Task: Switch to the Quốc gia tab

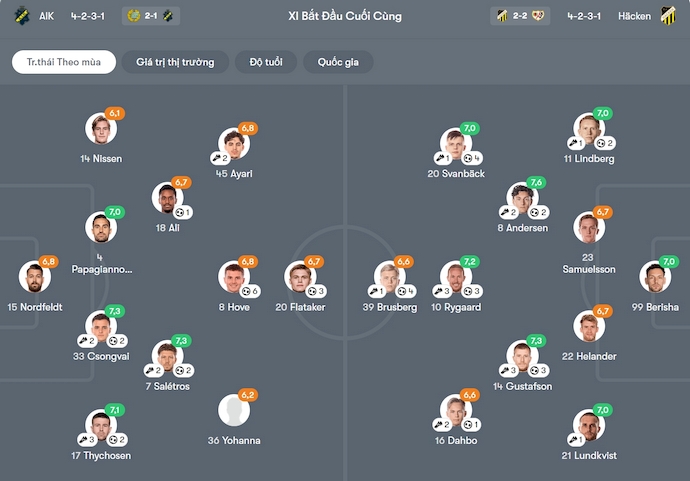Action: pos(338,62)
